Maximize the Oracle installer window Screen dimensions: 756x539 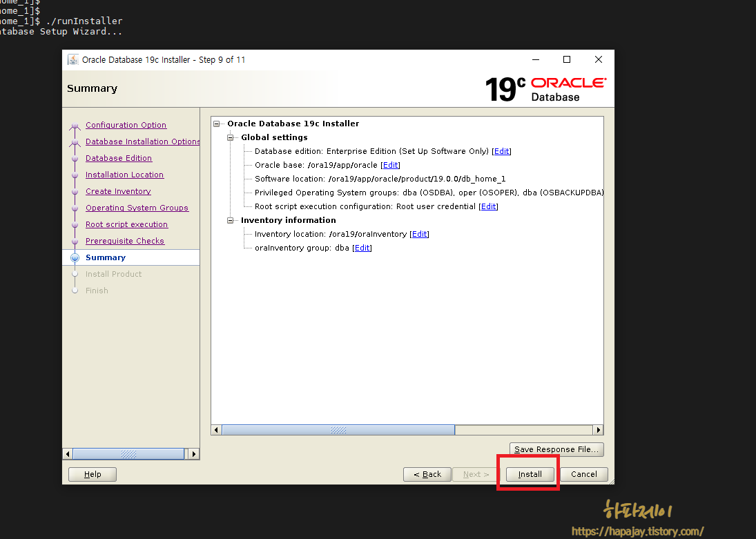(x=567, y=60)
